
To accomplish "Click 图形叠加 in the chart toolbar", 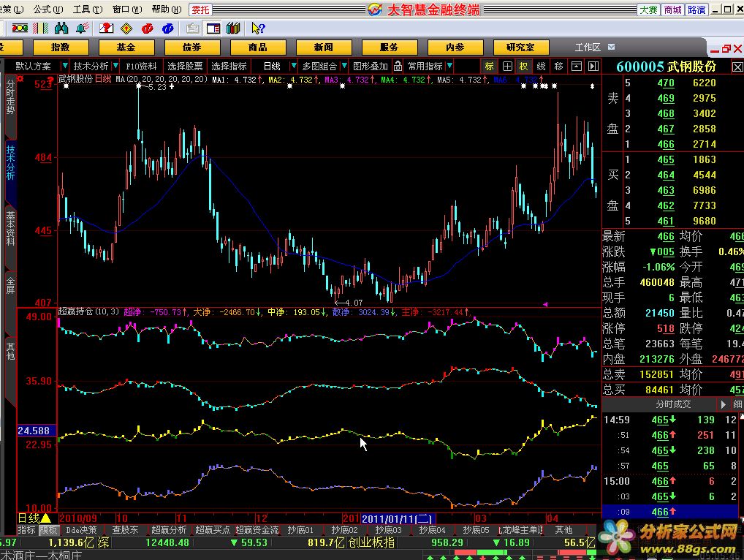I will (x=371, y=66).
